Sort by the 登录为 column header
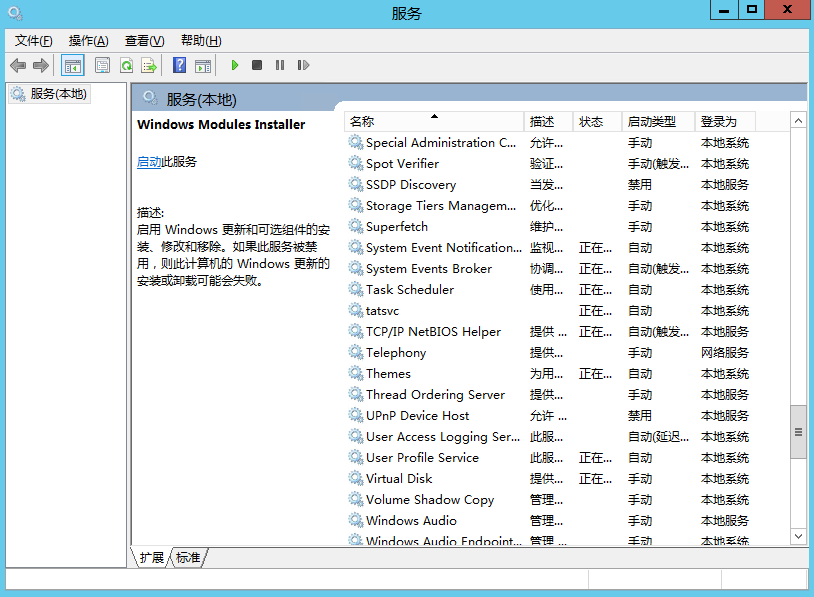Viewport: 814px width, 597px height. coord(725,121)
